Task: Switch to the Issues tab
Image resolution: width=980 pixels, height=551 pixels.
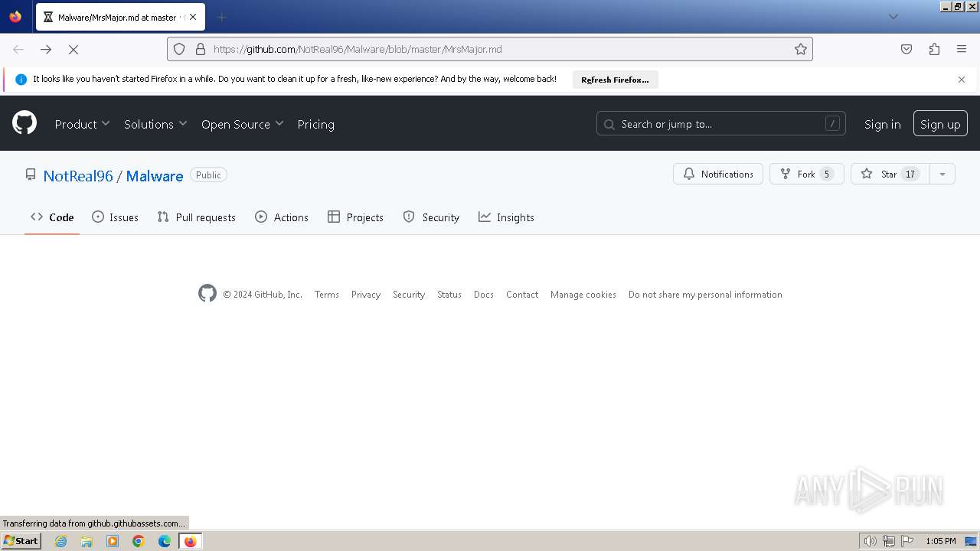Action: (x=115, y=217)
